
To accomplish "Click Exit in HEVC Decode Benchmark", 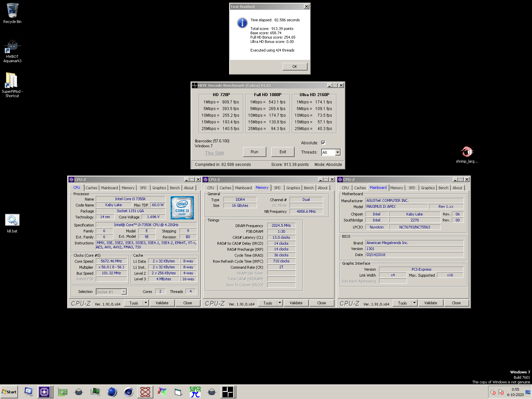I will (283, 152).
